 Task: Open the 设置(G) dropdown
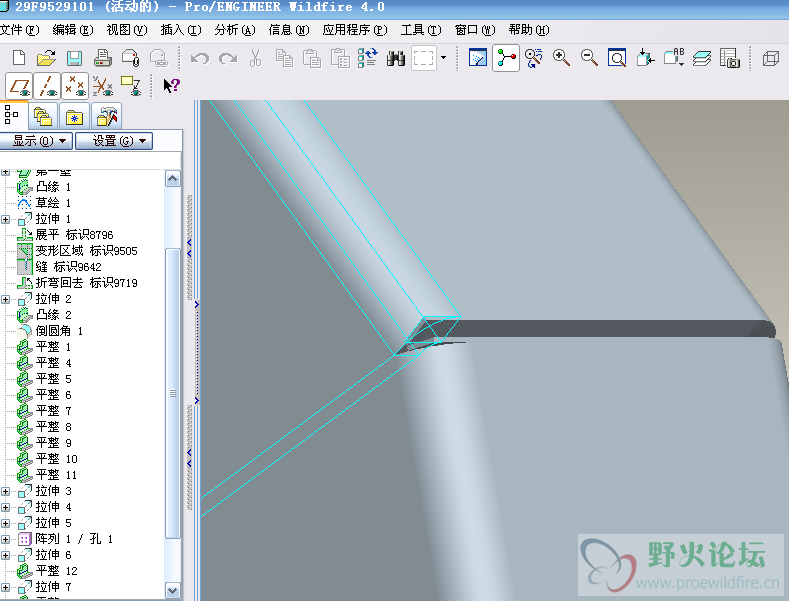pyautogui.click(x=114, y=141)
